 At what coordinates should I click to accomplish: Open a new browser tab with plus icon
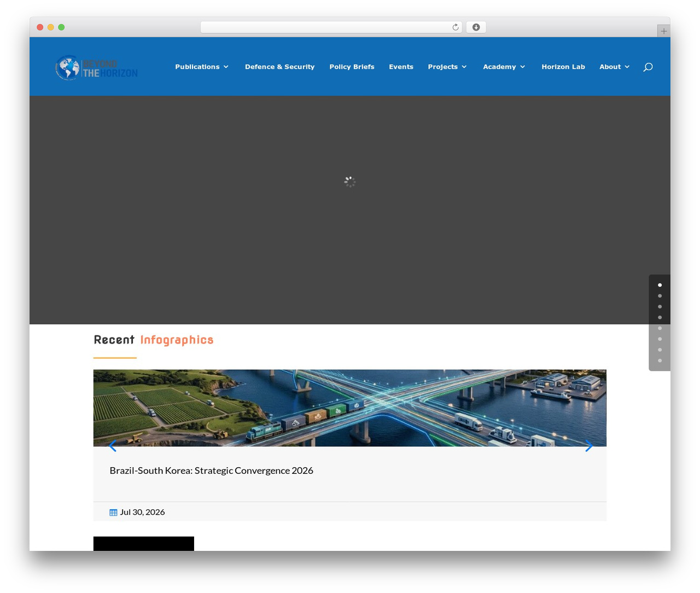coord(663,31)
